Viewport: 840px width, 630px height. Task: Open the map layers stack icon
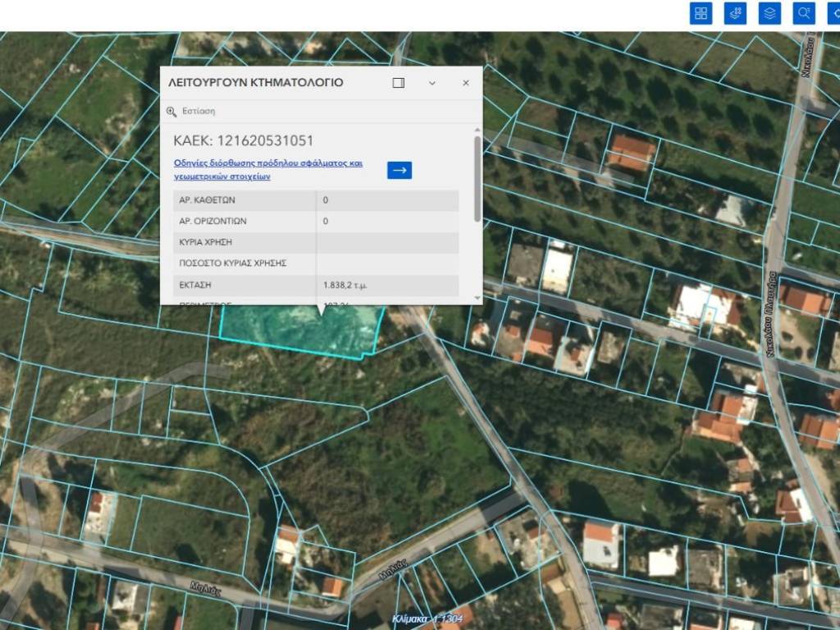coord(769,13)
